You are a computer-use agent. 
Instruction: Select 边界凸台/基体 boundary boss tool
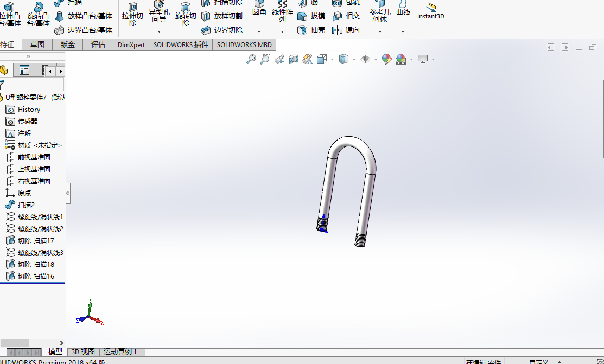84,30
